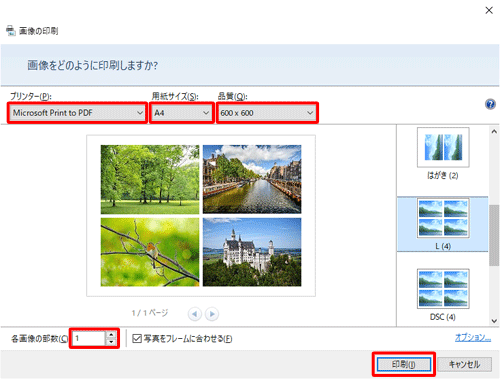Click the 1 / 1 ページ page indicator
The image size is (500, 379).
tap(150, 313)
